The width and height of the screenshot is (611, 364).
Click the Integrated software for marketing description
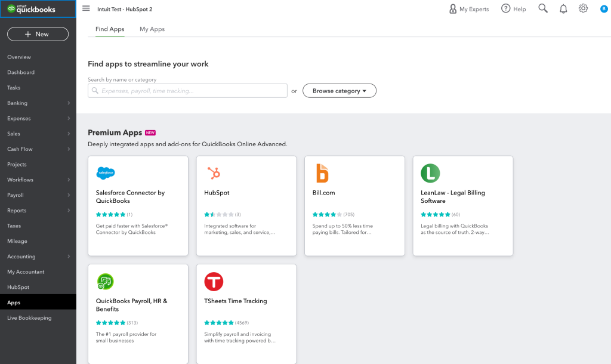(240, 229)
